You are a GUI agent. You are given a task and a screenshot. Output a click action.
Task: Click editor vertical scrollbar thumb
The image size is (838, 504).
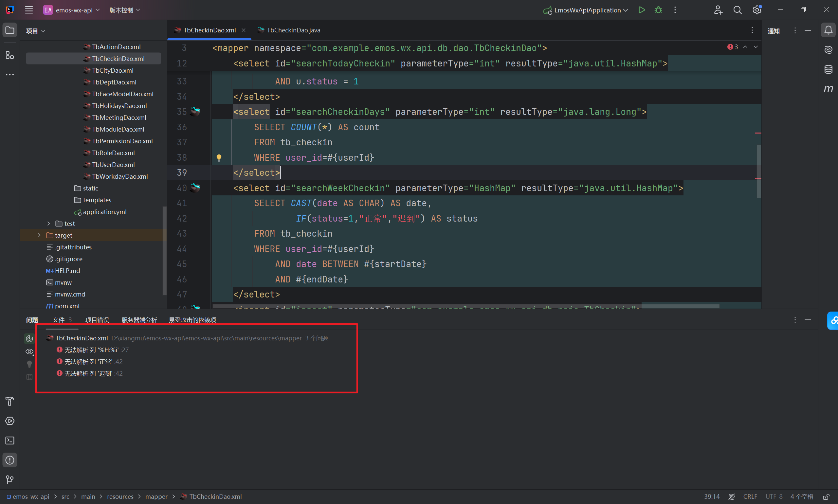coord(759,171)
